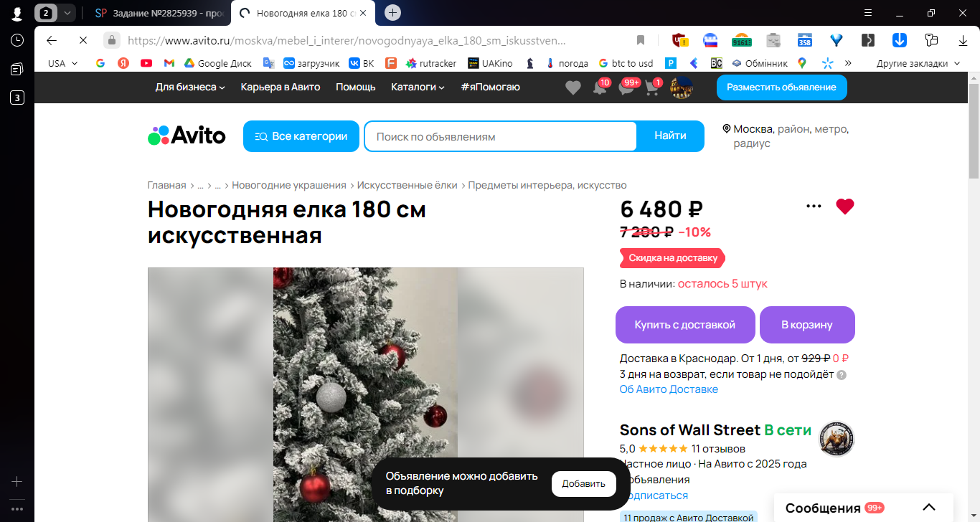The image size is (980, 522).
Task: Open Об Авито Доставке link
Action: 669,389
